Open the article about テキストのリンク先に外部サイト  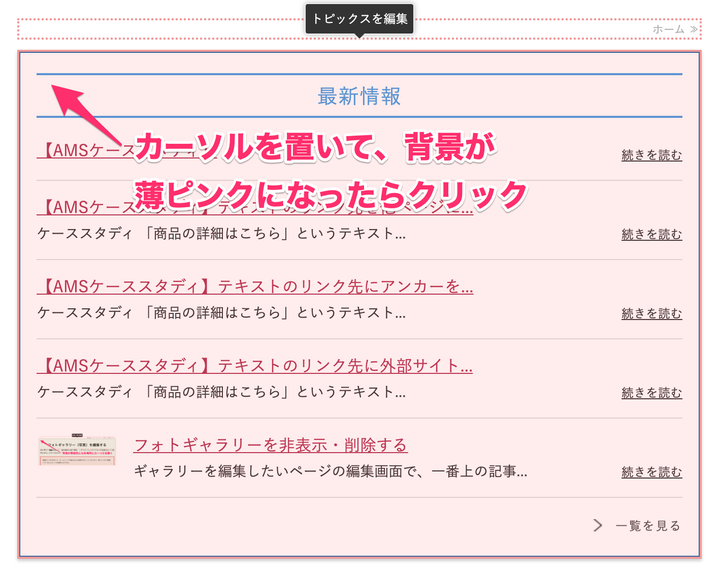[x=255, y=366]
